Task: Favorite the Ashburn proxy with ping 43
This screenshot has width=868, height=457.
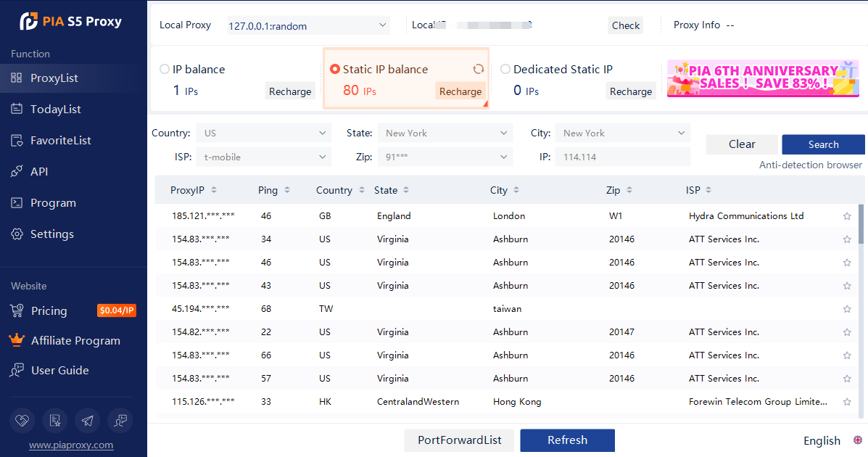Action: click(847, 286)
